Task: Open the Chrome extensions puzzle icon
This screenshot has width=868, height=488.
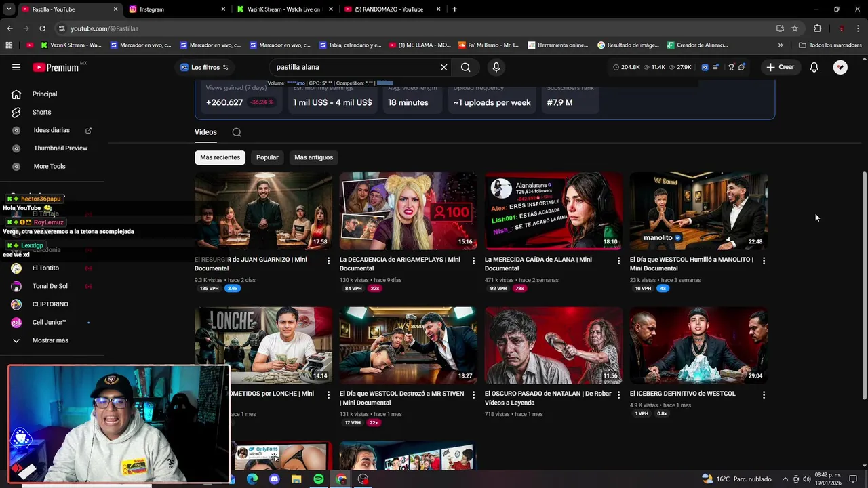Action: pos(817,28)
